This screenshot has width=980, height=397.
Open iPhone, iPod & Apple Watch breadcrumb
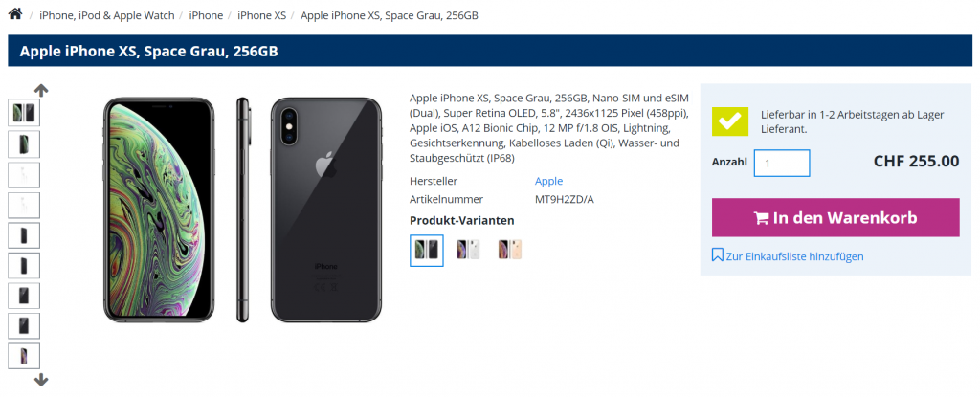coord(107,15)
